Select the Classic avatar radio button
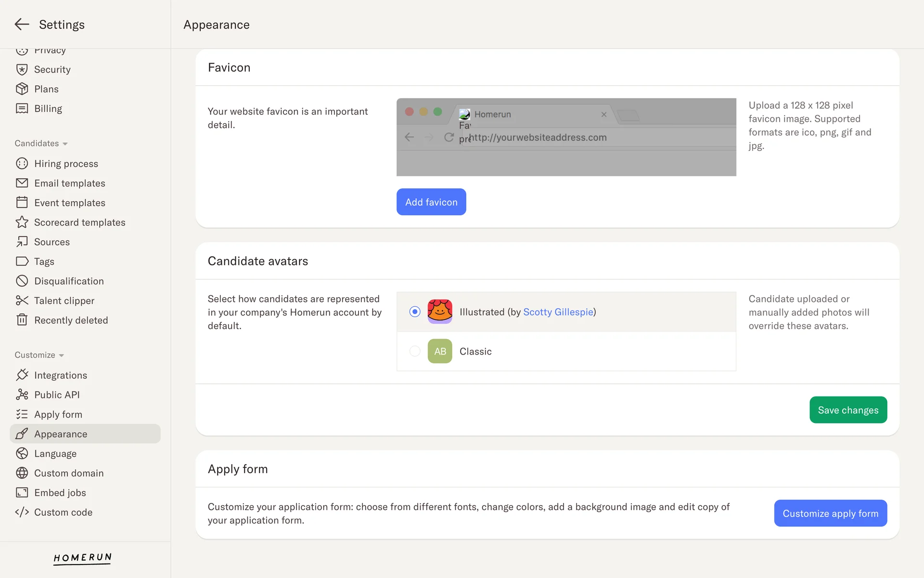This screenshot has height=578, width=924. tap(415, 351)
